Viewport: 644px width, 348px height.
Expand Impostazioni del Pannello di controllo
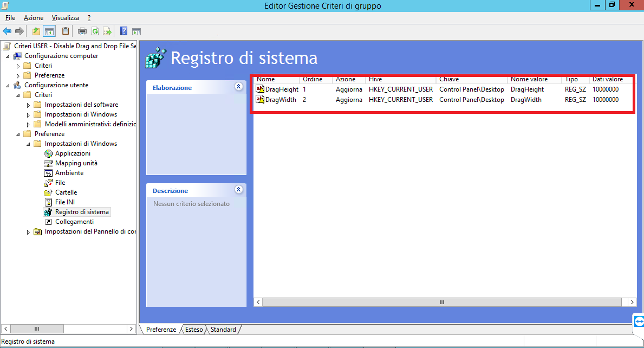coord(28,232)
